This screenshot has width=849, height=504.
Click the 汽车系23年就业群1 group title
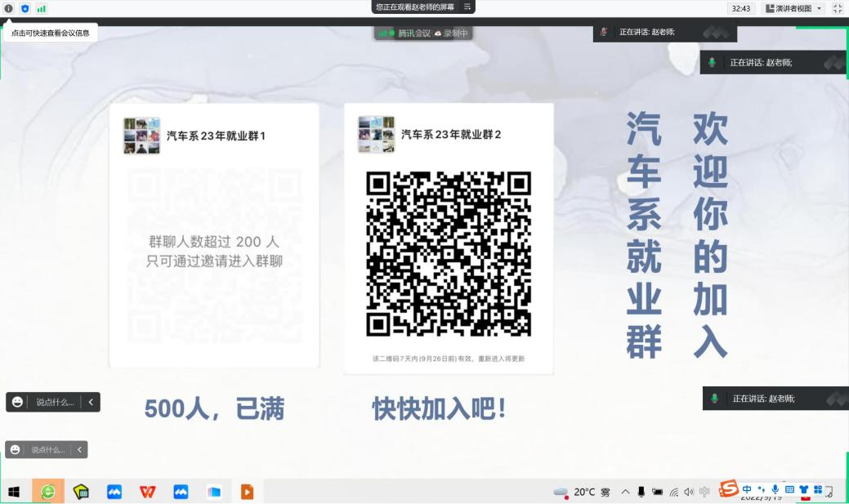click(x=216, y=136)
